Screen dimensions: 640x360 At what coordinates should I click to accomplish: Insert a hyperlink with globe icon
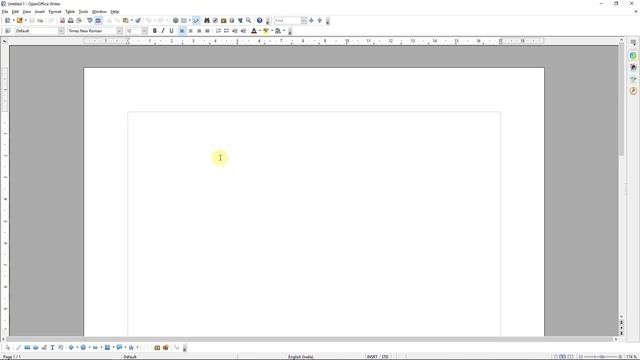pos(176,20)
